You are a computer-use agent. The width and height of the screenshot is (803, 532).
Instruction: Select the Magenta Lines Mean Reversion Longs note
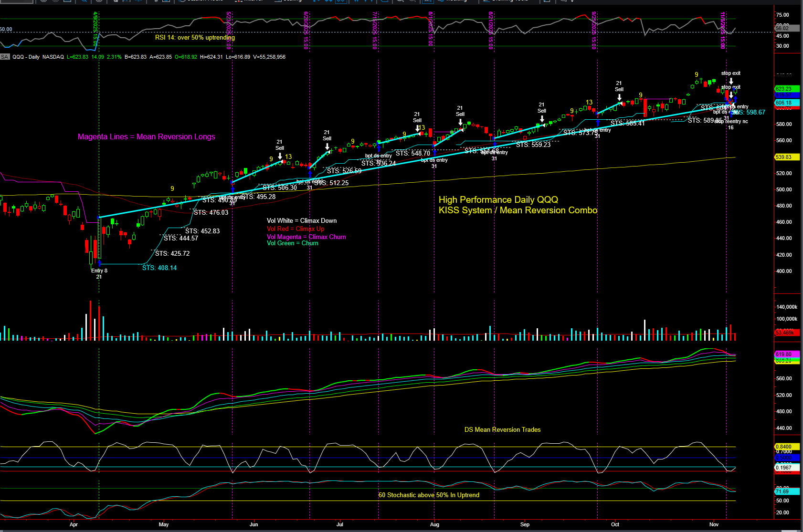(146, 137)
